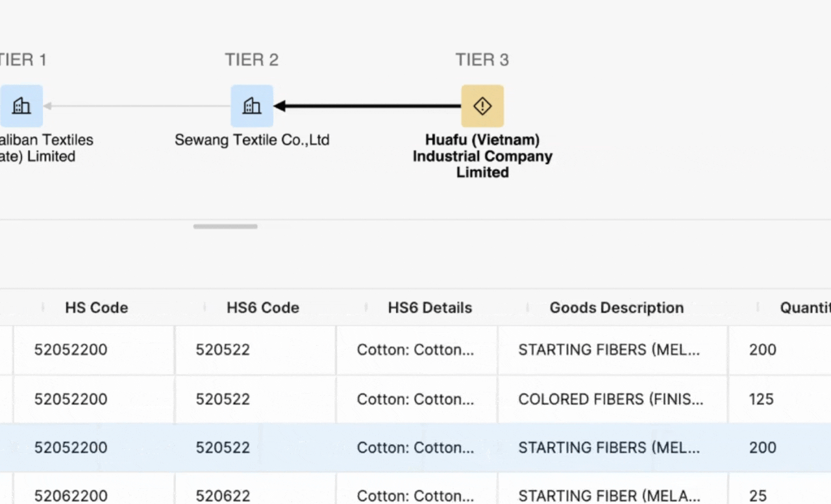Screen dimensions: 831x504
Task: Select the quantity cell showing 125
Action: tap(761, 399)
